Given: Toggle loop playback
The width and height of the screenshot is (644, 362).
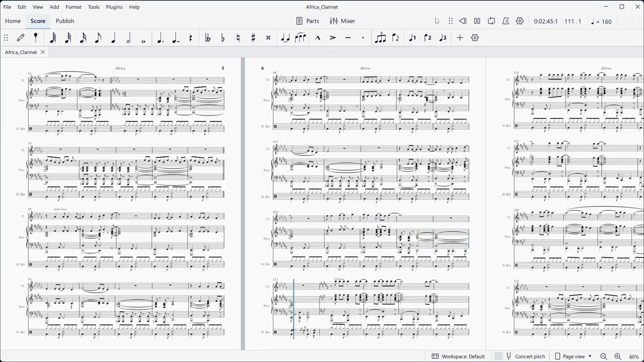Looking at the screenshot, I should (492, 21).
